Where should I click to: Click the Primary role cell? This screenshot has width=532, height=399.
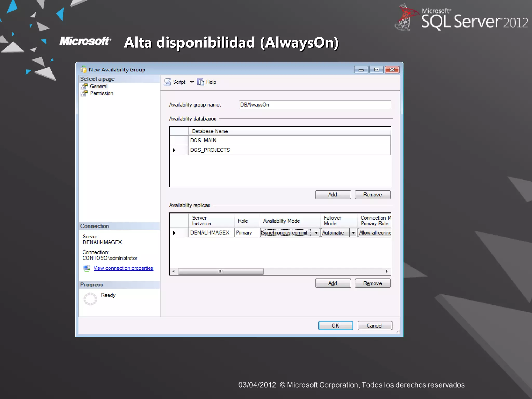click(247, 233)
